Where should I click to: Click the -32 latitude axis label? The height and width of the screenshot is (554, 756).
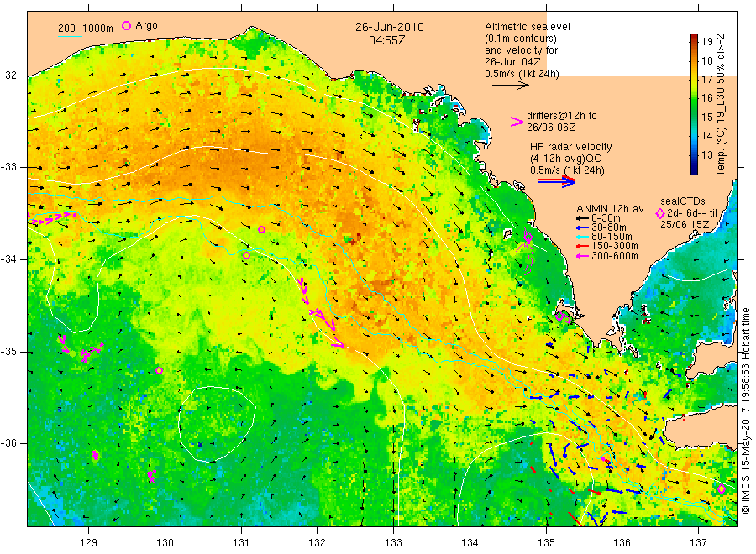pyautogui.click(x=9, y=76)
